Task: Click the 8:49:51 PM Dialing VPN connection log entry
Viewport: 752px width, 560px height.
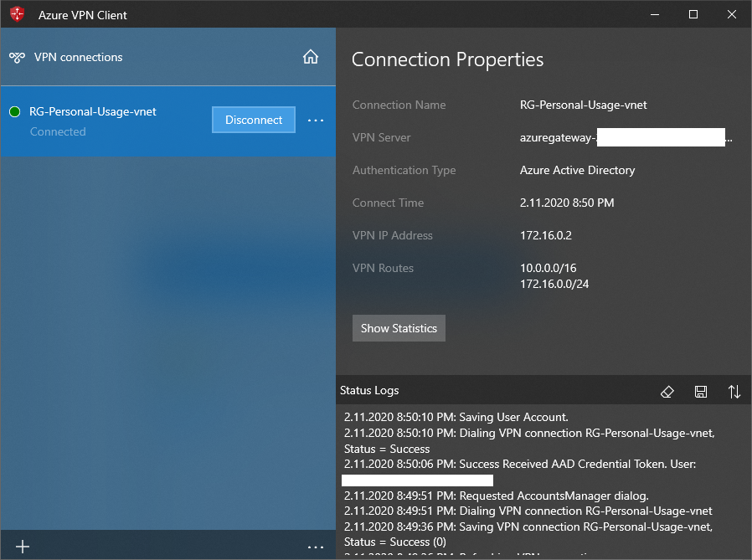Action: pos(528,511)
